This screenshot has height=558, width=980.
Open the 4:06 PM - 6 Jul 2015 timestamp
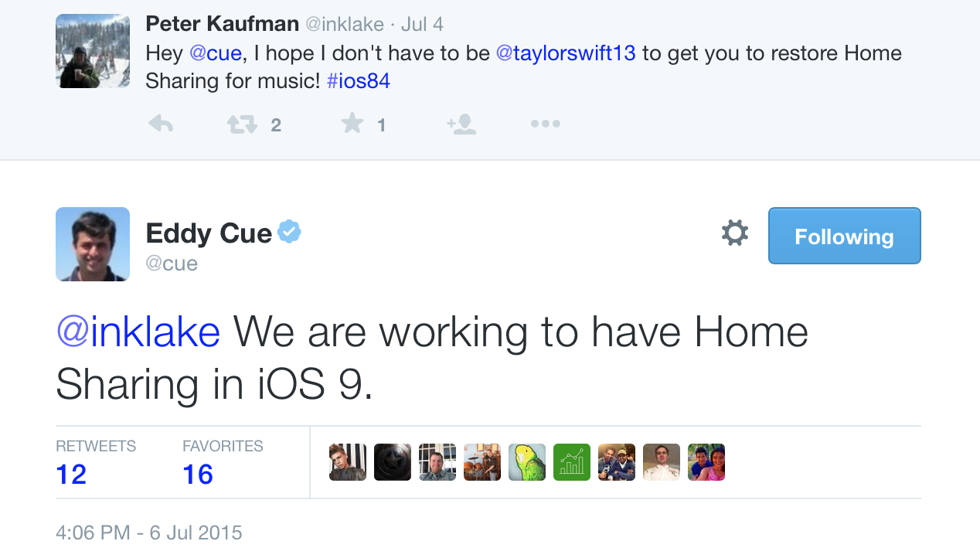point(149,532)
